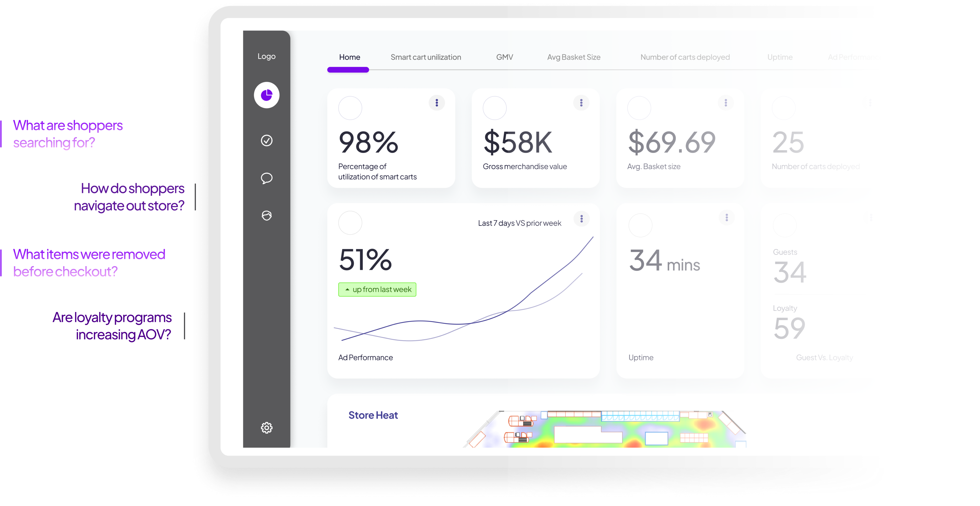Switch to Smart cart utilization tab
Image resolution: width=980 pixels, height=506 pixels.
(425, 57)
